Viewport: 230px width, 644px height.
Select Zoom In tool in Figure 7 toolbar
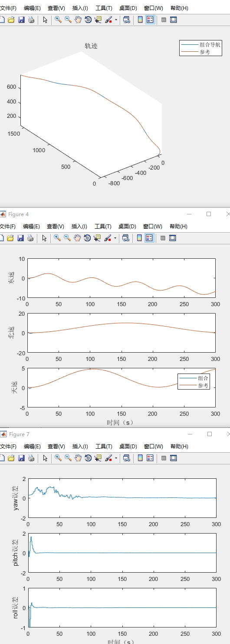[58, 458]
